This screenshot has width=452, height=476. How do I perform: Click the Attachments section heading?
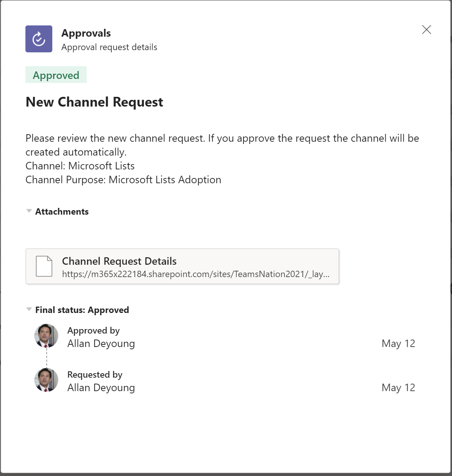click(x=62, y=212)
